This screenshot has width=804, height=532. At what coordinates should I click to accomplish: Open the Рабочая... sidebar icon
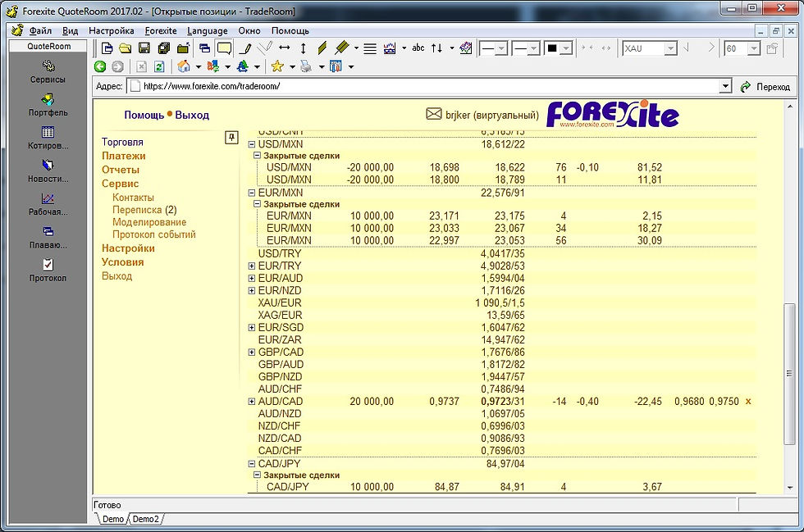point(48,203)
